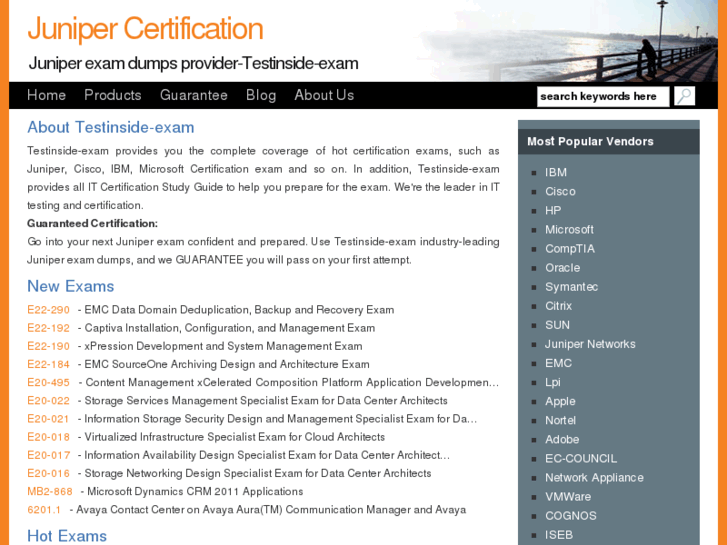Select Lpi vendor link
Screen dimensions: 727x545
tap(553, 382)
